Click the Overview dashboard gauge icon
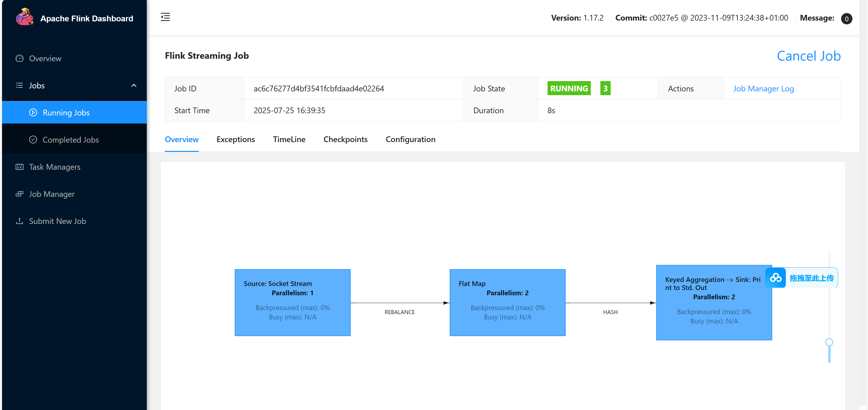Screen dimensions: 868x410 [x=20, y=58]
